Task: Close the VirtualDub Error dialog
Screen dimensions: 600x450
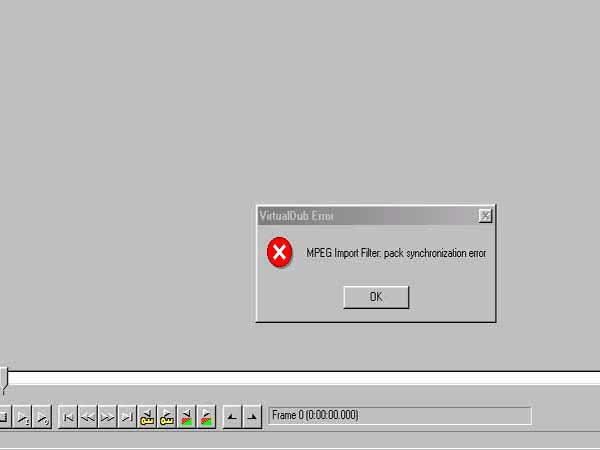Action: tap(485, 216)
